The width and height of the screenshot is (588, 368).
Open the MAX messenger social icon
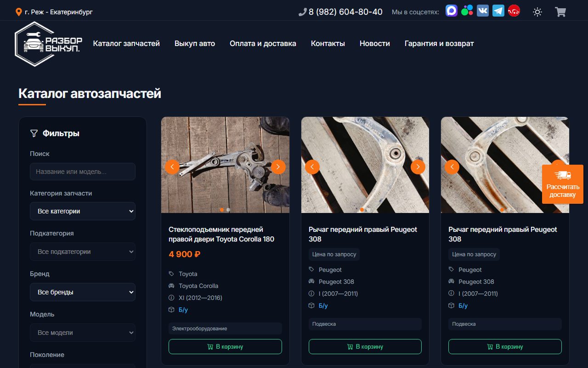pyautogui.click(x=452, y=11)
